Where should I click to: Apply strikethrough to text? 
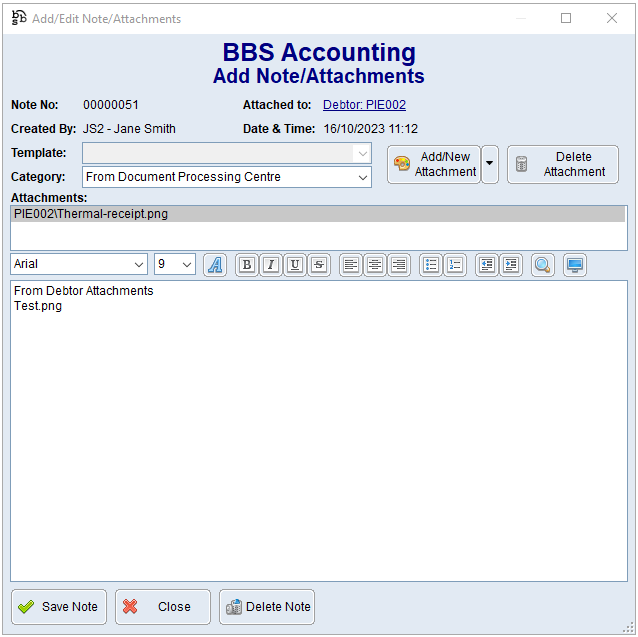click(x=319, y=265)
